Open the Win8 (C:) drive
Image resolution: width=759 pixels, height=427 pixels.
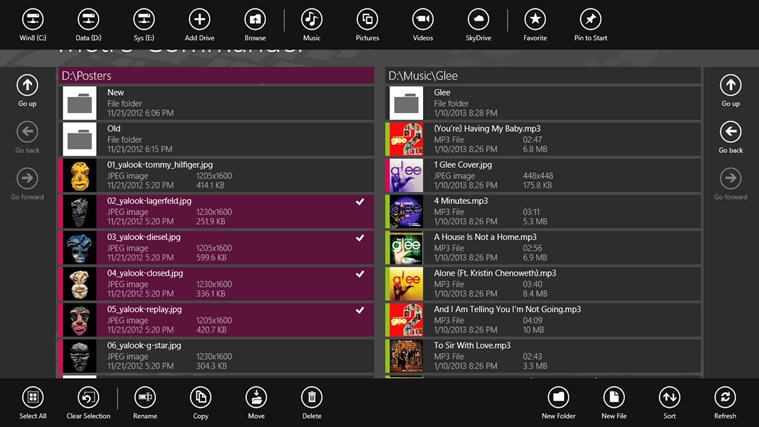click(x=33, y=20)
